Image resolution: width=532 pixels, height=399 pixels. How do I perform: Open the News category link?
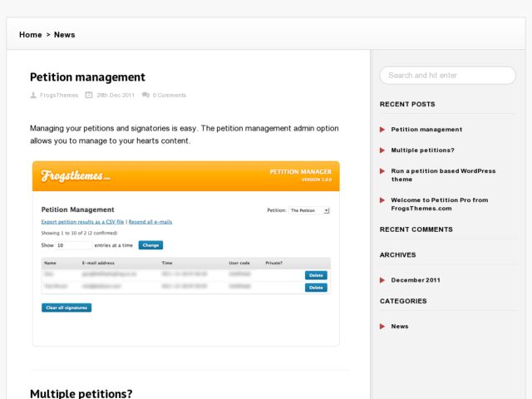click(400, 326)
